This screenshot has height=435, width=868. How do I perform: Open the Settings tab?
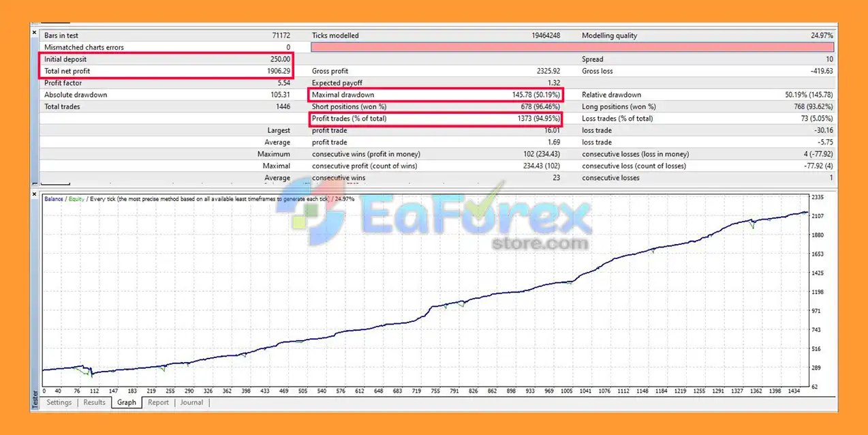(x=59, y=402)
